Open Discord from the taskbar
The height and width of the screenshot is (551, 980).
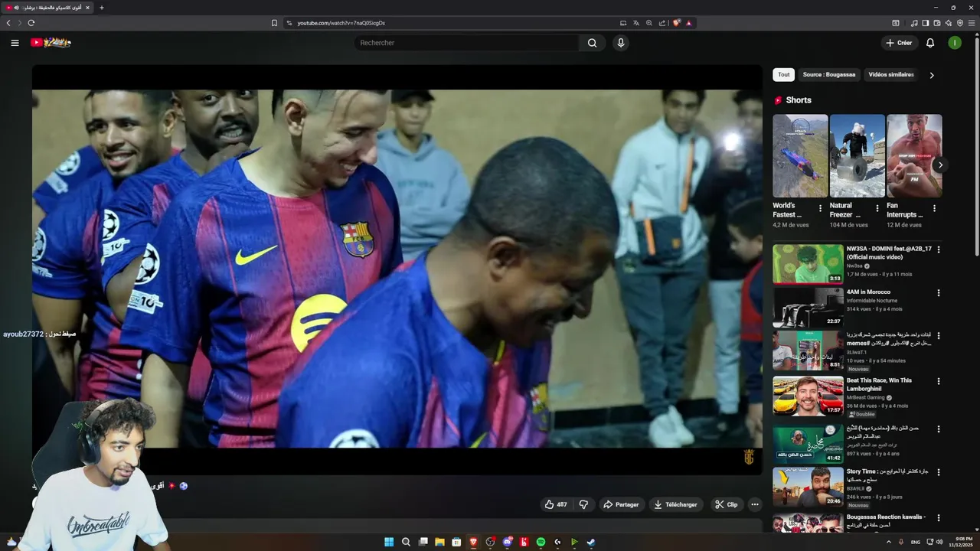point(507,542)
